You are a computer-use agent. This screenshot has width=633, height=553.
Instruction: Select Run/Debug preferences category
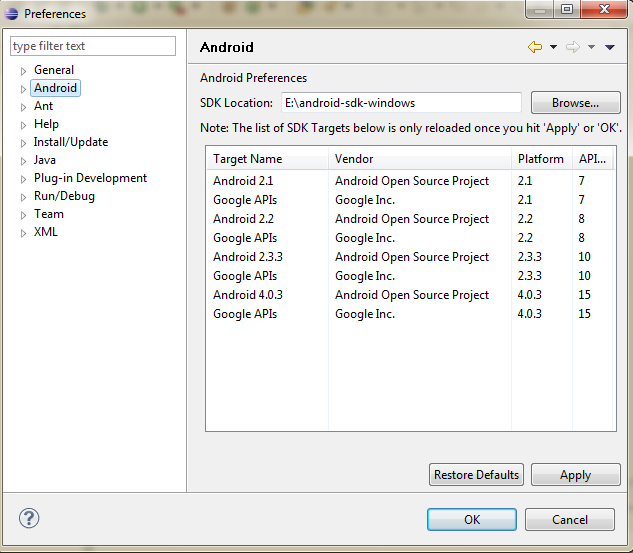coord(64,196)
